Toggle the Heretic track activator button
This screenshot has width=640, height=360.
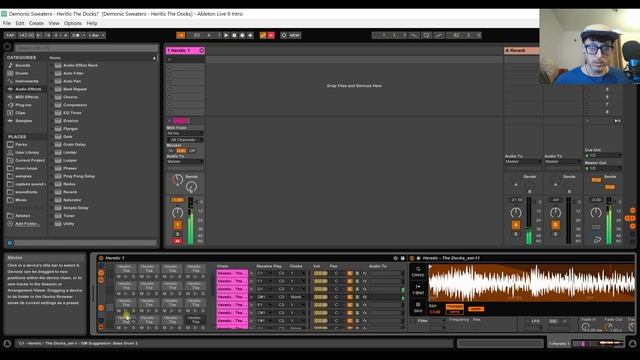pos(178,225)
